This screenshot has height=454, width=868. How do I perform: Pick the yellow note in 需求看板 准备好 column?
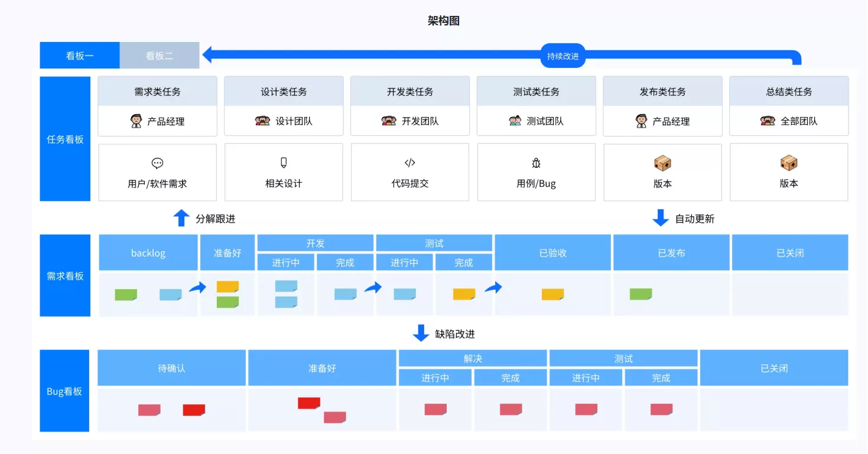(227, 287)
